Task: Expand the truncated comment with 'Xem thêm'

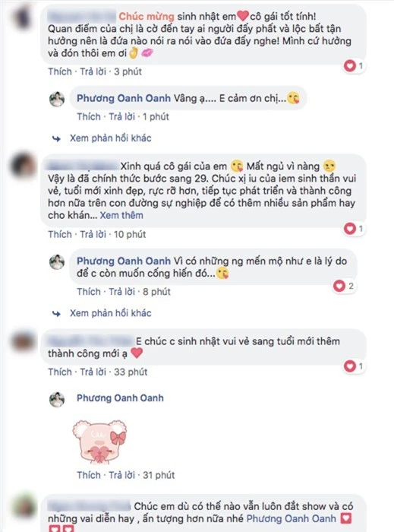Action: (121, 215)
